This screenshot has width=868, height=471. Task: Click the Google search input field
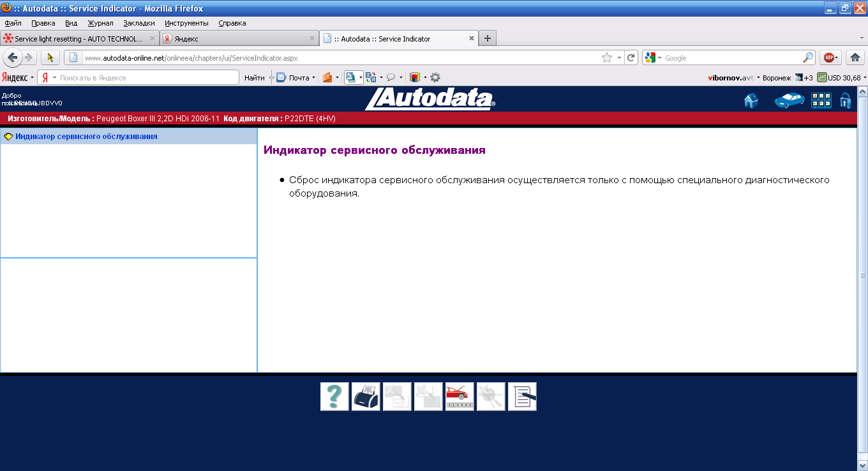click(733, 57)
